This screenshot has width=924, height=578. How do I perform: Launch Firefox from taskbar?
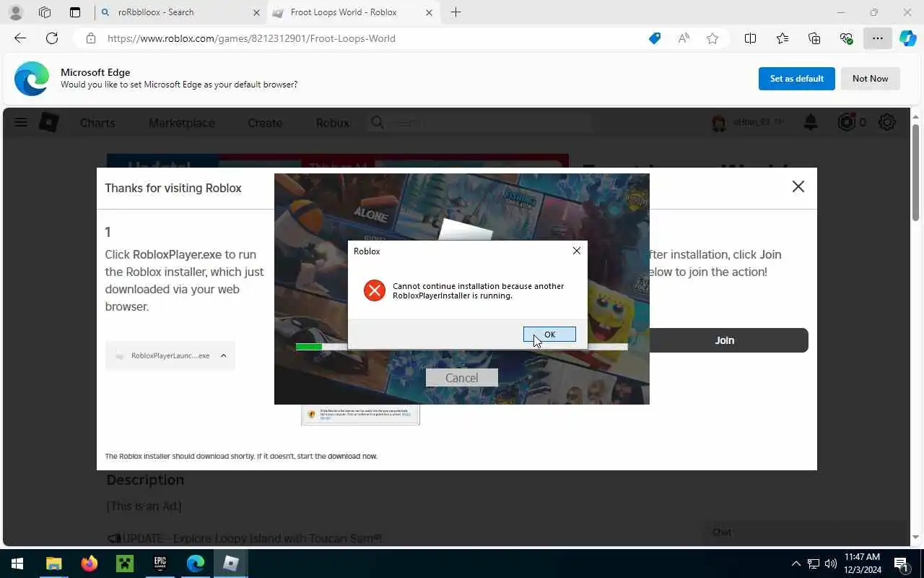pos(90,564)
